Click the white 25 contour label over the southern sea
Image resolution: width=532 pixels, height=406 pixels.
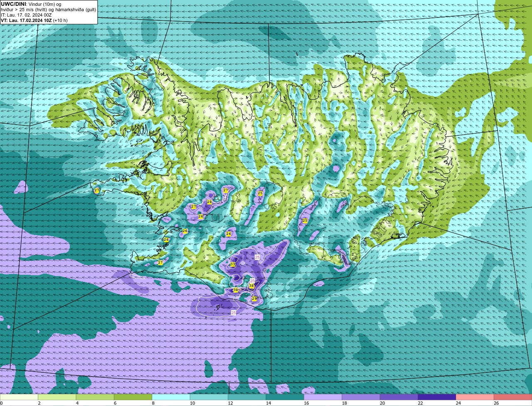pos(233,313)
